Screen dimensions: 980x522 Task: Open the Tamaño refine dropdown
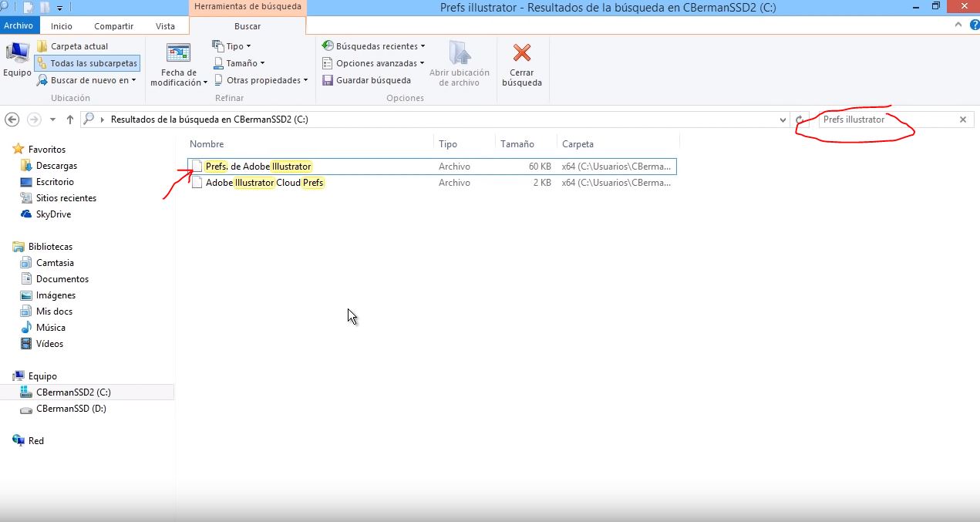[238, 63]
